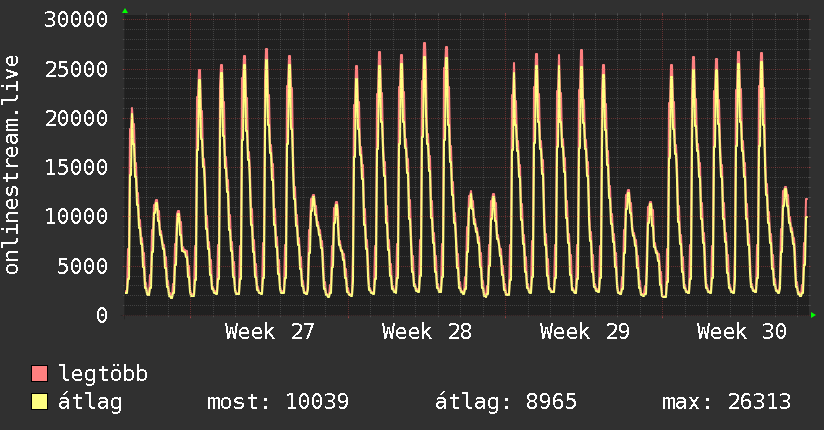This screenshot has width=824, height=430.
Task: Click the Week 28 axis label
Action: click(427, 332)
